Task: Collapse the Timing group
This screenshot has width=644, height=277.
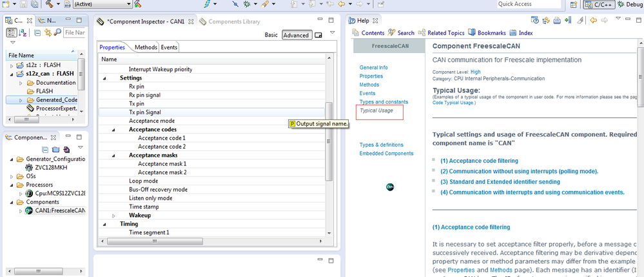Action: [x=104, y=224]
